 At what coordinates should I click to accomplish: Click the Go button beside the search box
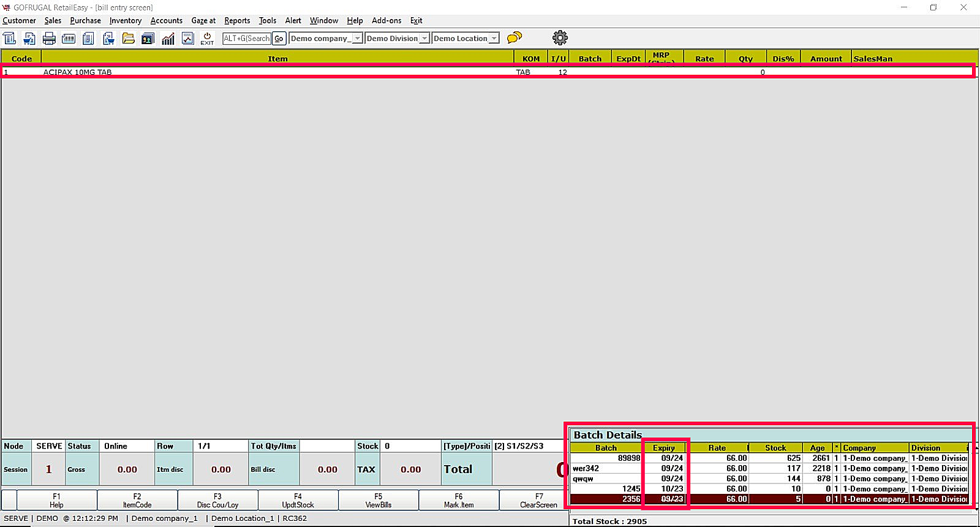pyautogui.click(x=279, y=38)
